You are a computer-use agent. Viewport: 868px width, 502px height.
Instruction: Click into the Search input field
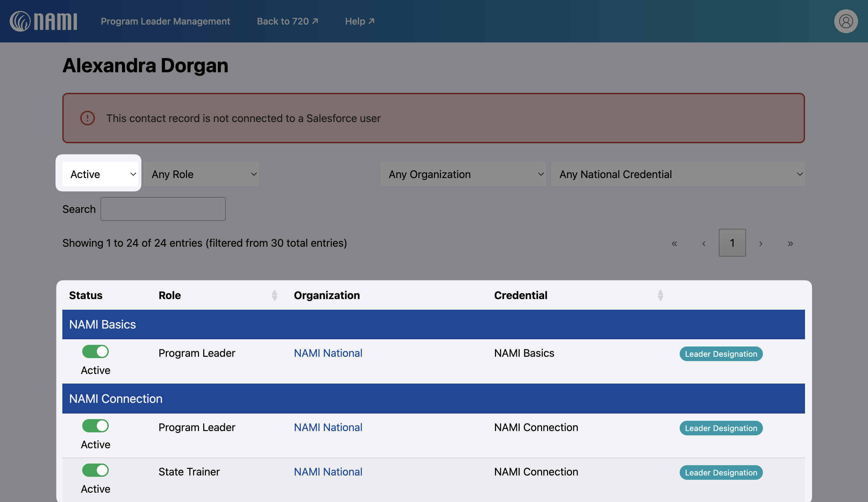163,209
